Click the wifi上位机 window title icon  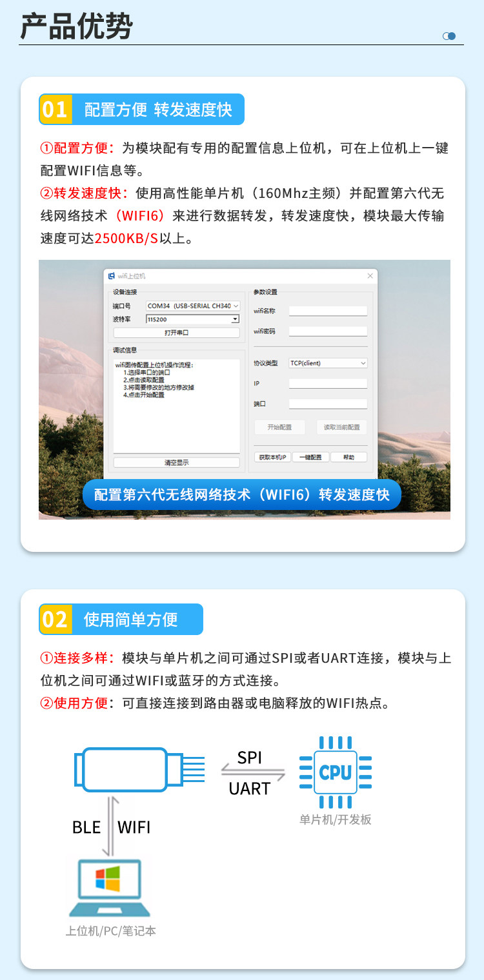[111, 276]
